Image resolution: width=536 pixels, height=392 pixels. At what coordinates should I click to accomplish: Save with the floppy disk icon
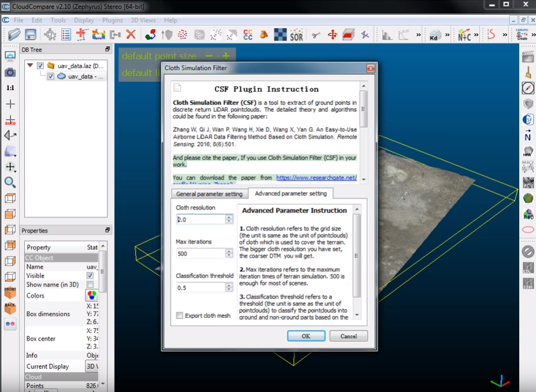pos(31,35)
